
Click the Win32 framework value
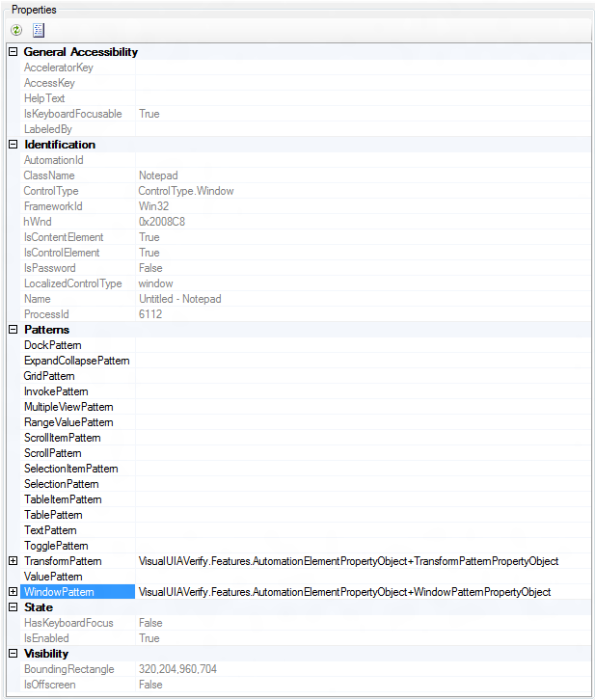(153, 206)
